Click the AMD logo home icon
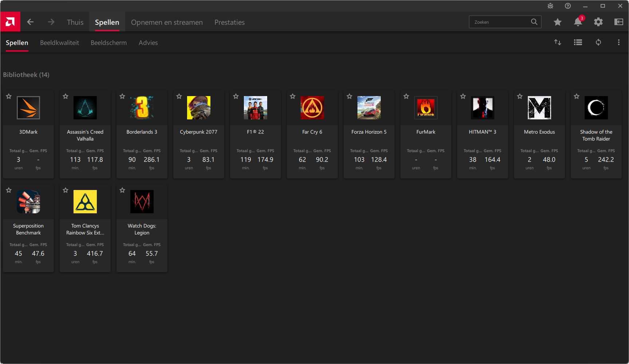 [10, 22]
